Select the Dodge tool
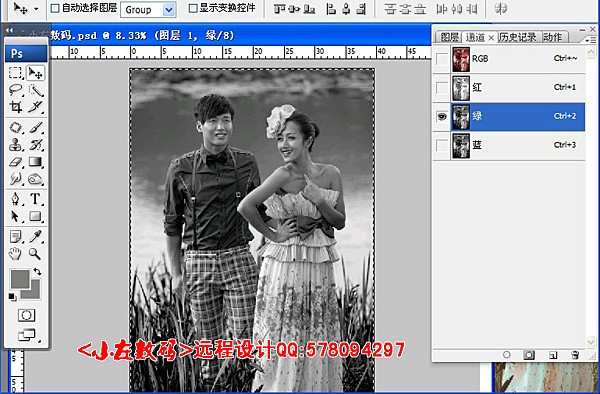The image size is (600, 394). [35, 179]
